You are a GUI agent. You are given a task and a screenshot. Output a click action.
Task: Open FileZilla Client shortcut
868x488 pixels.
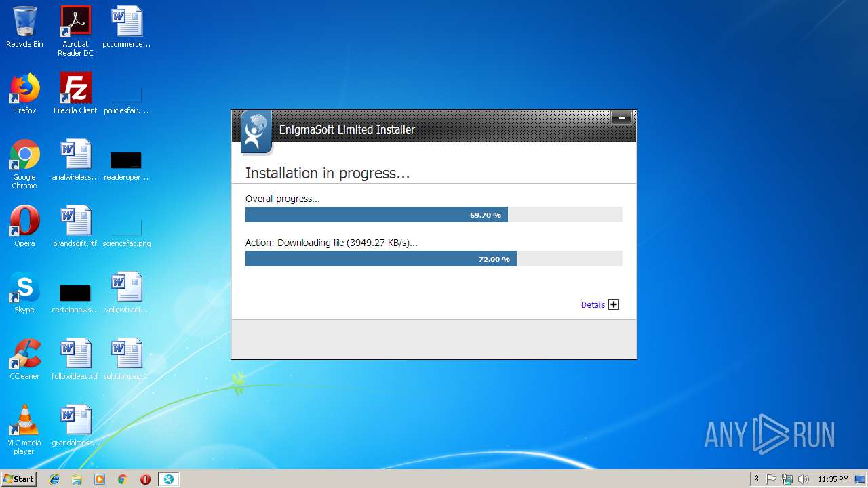point(75,94)
